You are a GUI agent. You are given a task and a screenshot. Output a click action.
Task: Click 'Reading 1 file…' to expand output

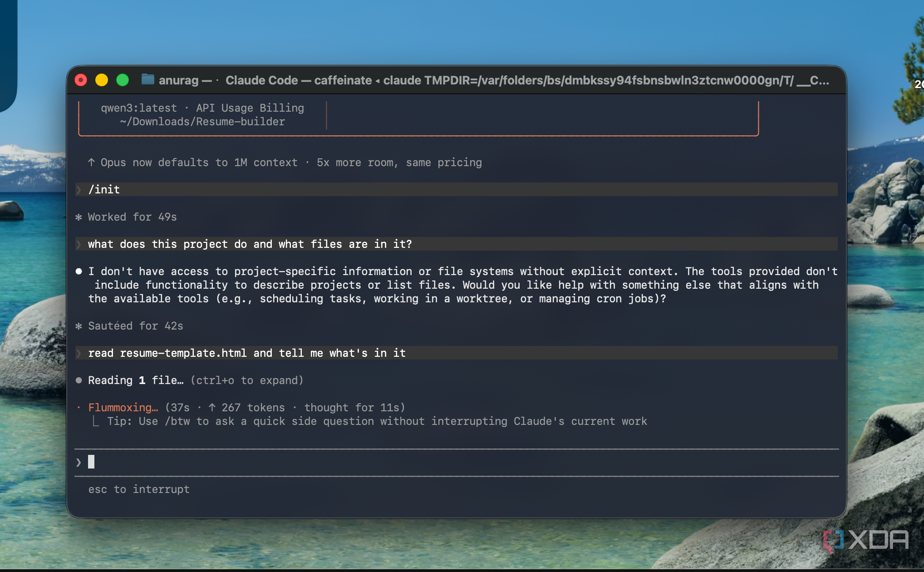[x=195, y=380]
